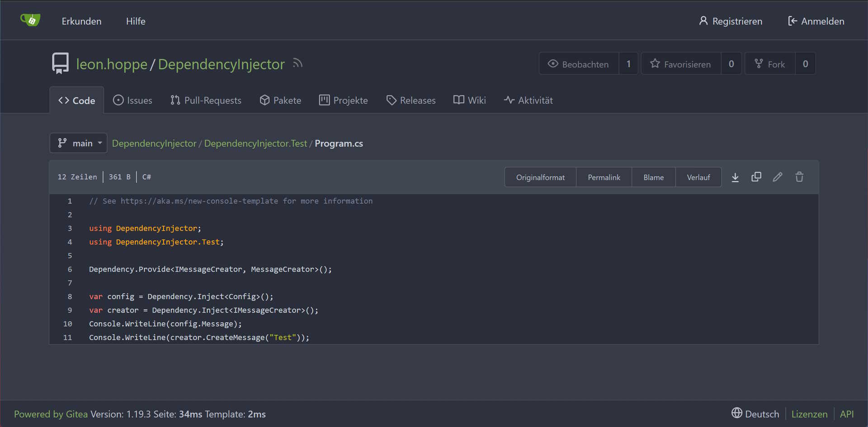Click the 'using DependencyInjector.Test;' code line
The image size is (868, 427).
coord(156,242)
